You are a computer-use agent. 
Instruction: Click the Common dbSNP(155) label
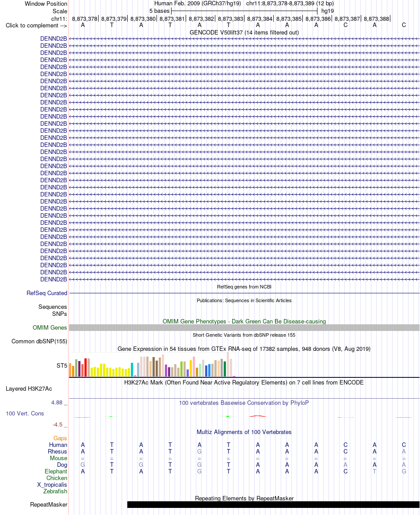[39, 341]
